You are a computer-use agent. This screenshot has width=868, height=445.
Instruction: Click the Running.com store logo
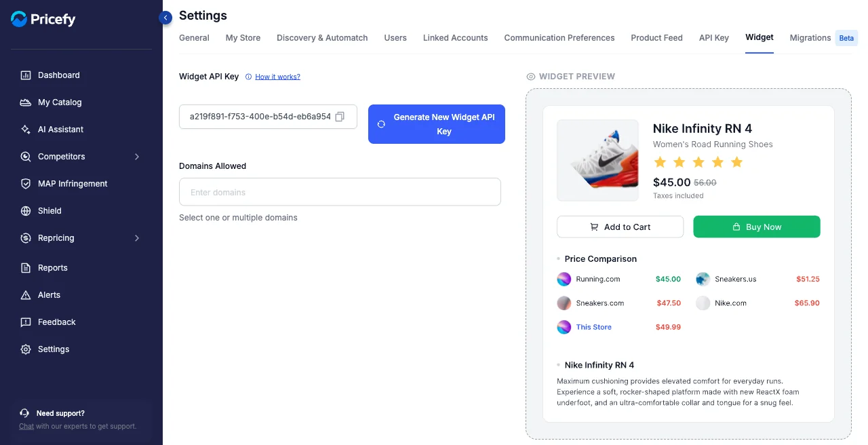(x=564, y=279)
